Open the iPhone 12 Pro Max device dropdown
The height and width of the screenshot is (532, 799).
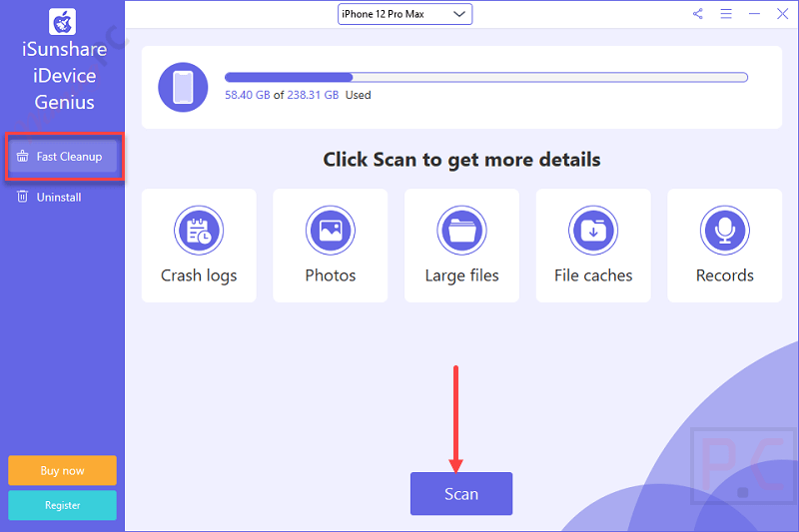coord(404,14)
